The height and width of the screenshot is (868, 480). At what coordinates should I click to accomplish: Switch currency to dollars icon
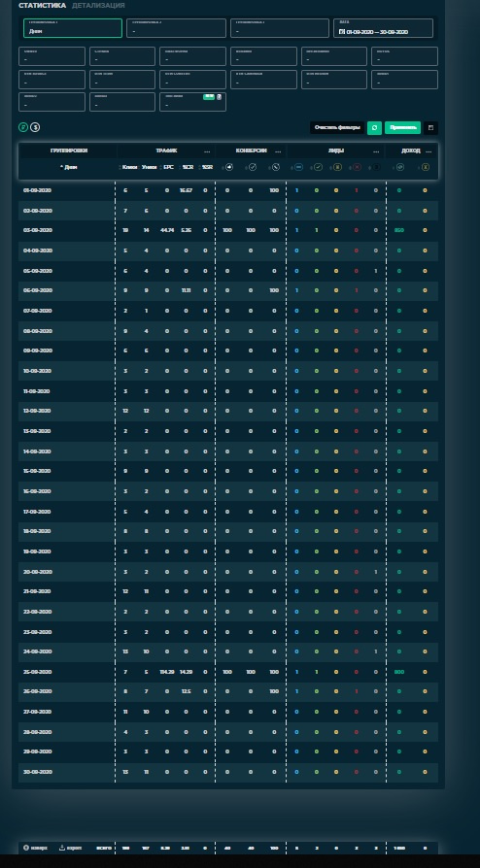click(x=35, y=127)
